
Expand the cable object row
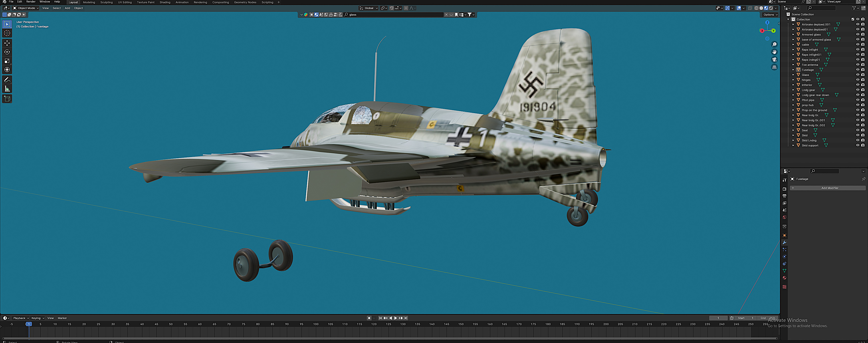coord(793,44)
